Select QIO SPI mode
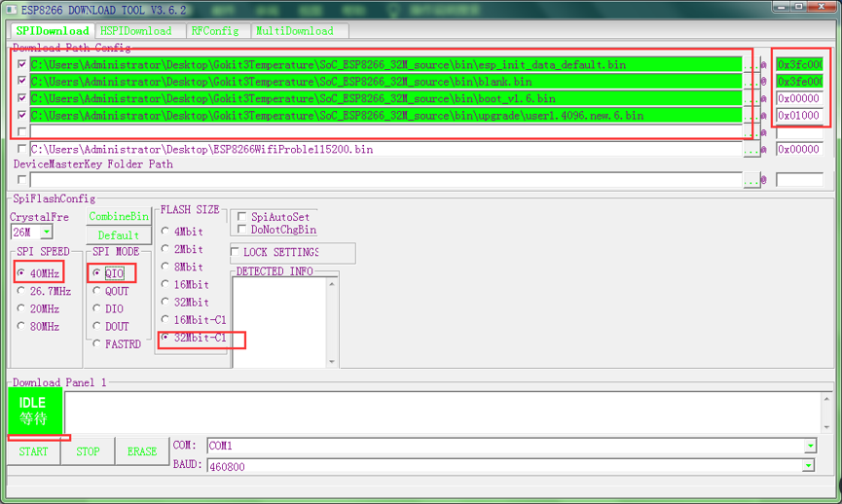Viewport: 842px width, 504px height. pos(109,273)
